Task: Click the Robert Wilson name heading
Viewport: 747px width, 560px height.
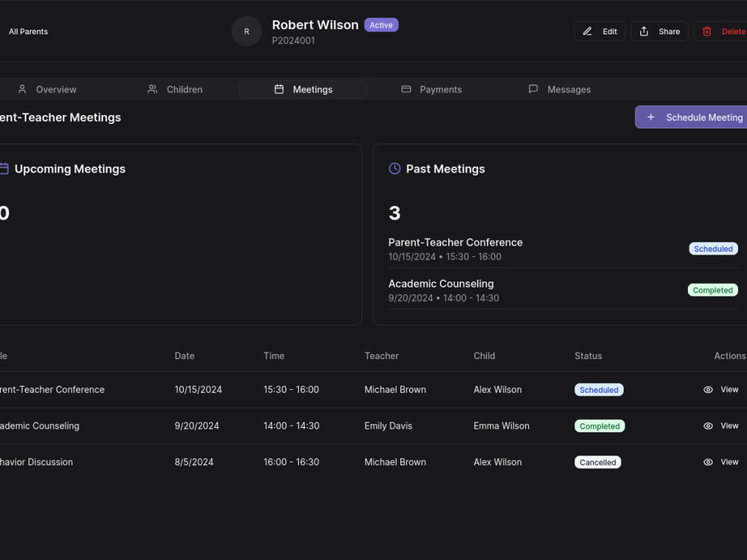Action: tap(315, 25)
